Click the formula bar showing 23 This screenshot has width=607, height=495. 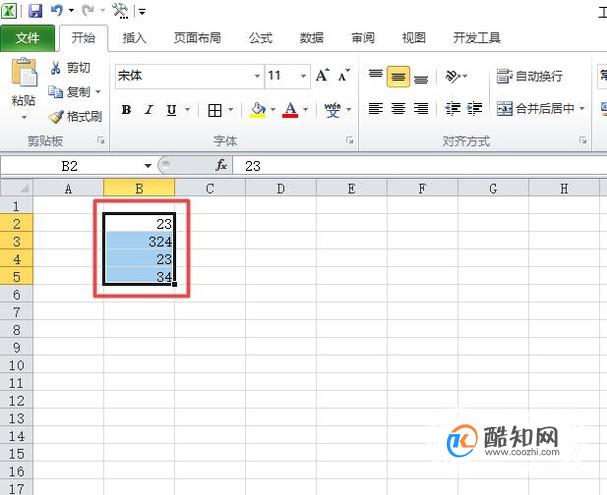(420, 166)
